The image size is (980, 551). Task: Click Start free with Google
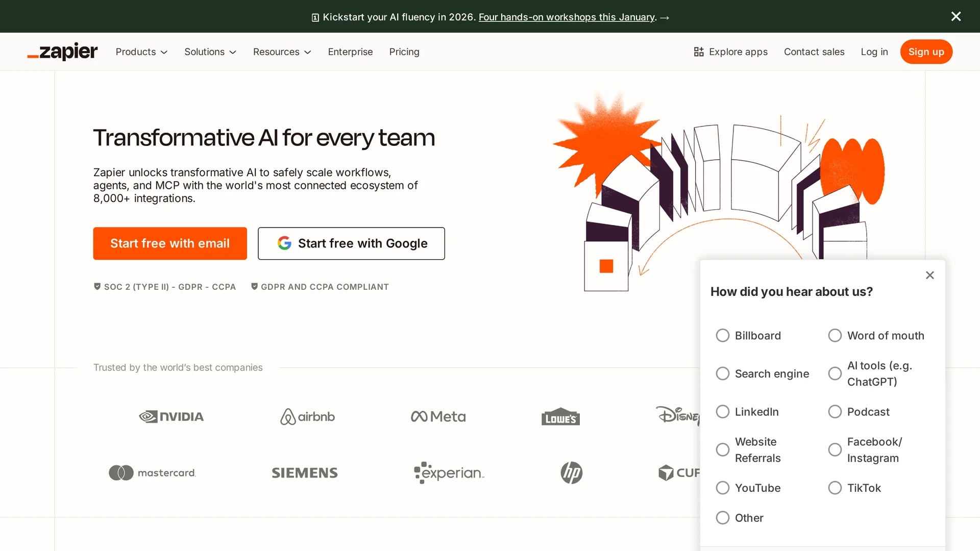pos(351,244)
